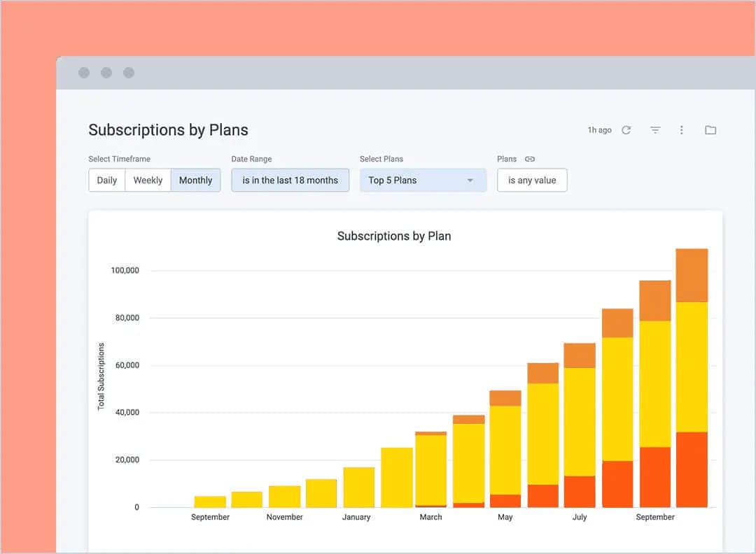Select the Weekly timeframe
This screenshot has width=756, height=554.
[x=148, y=180]
